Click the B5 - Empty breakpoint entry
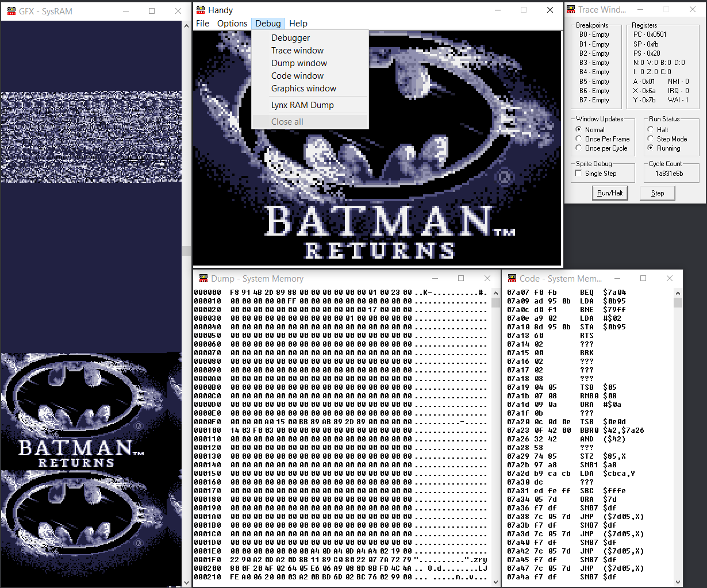The image size is (707, 588). point(594,81)
